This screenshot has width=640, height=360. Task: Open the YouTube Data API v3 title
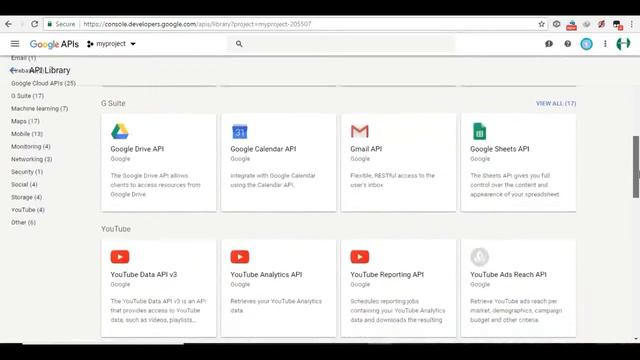[144, 275]
